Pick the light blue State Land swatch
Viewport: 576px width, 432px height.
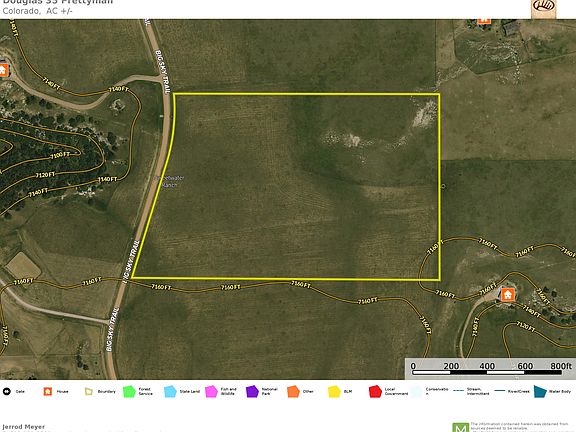[x=170, y=392]
